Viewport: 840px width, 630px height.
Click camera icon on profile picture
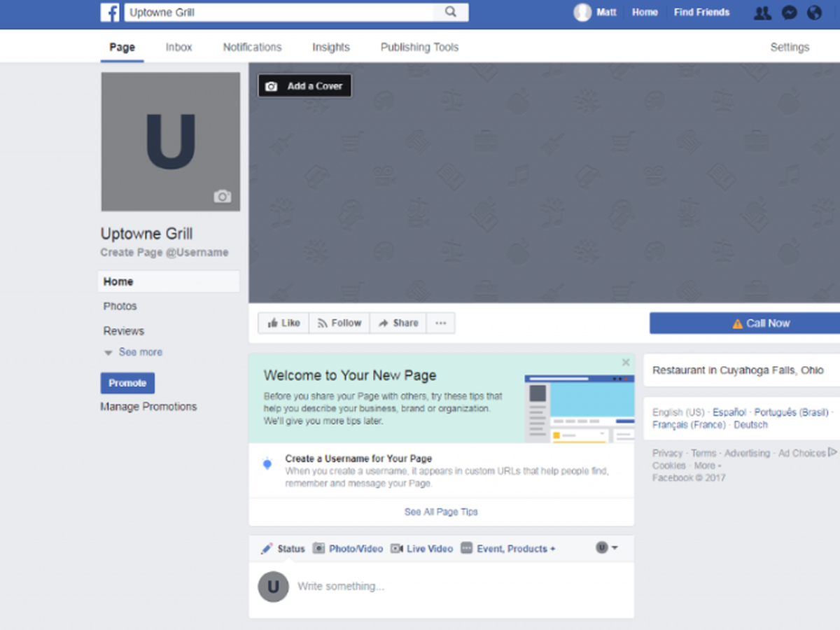222,197
